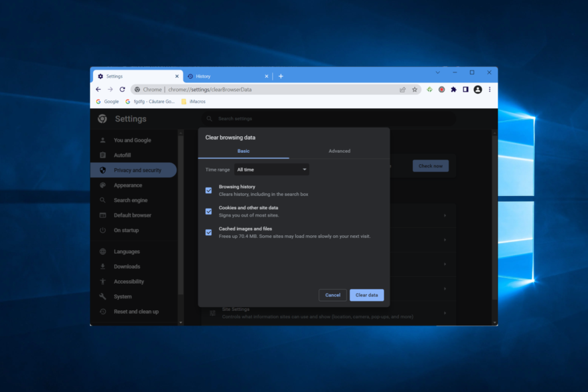The width and height of the screenshot is (588, 392).
Task: Click the share page icon in address bar
Action: tap(403, 90)
